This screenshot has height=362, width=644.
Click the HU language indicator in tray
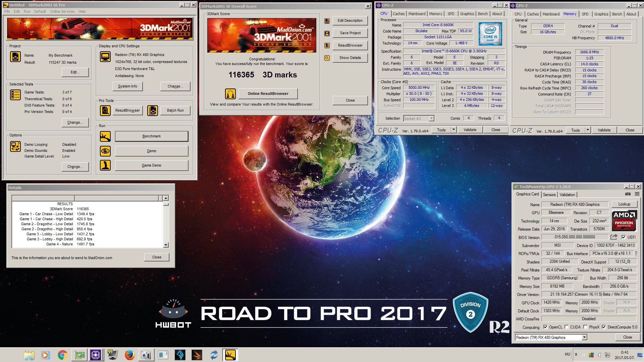pos(567,354)
